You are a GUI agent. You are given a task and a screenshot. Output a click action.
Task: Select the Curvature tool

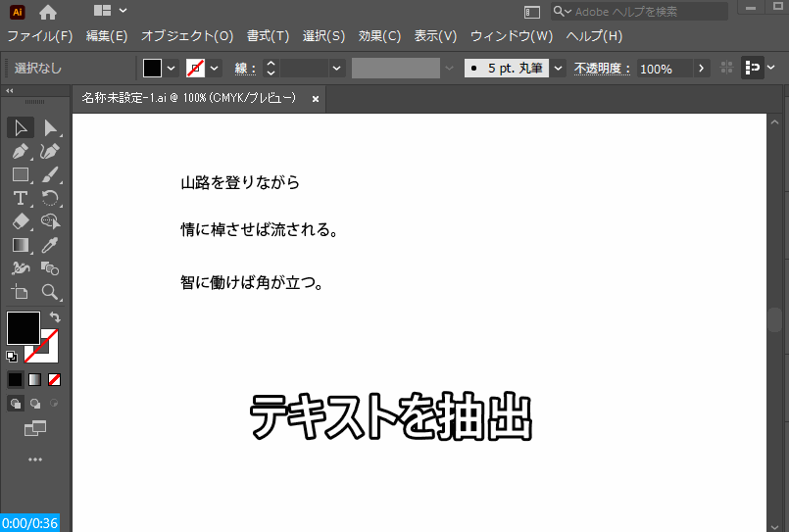click(x=50, y=151)
